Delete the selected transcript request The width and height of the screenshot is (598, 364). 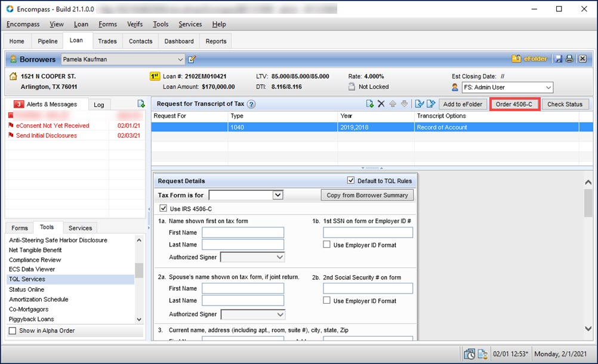[x=381, y=104]
